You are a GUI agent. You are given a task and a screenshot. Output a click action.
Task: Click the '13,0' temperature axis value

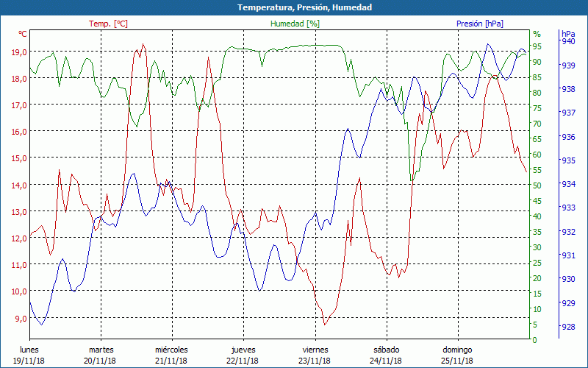click(x=19, y=212)
